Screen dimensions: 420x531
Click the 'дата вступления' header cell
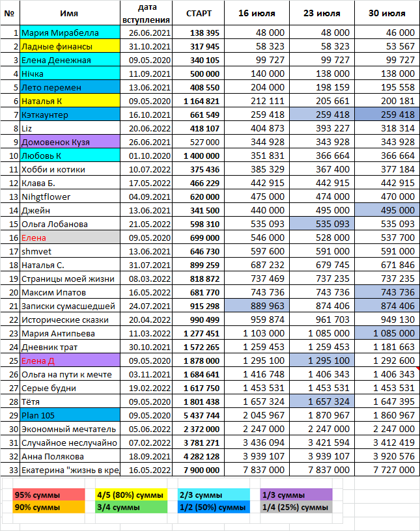pyautogui.click(x=146, y=13)
